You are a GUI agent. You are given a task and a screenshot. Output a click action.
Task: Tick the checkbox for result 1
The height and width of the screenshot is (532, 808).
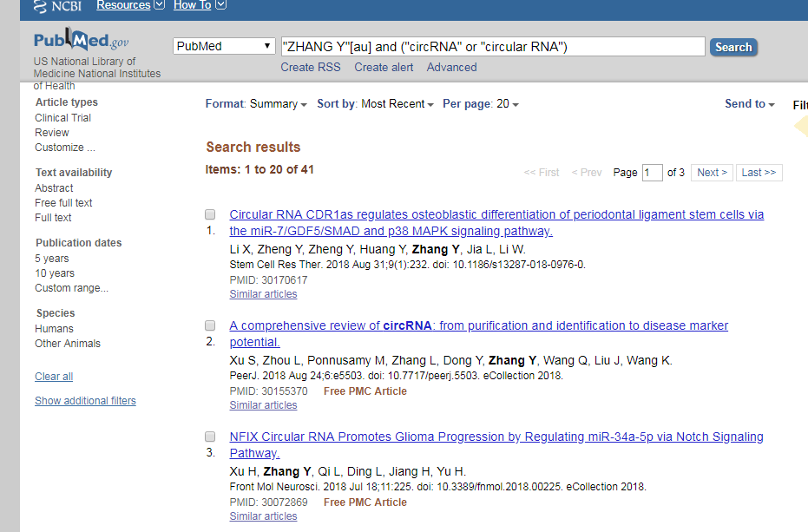(x=210, y=214)
